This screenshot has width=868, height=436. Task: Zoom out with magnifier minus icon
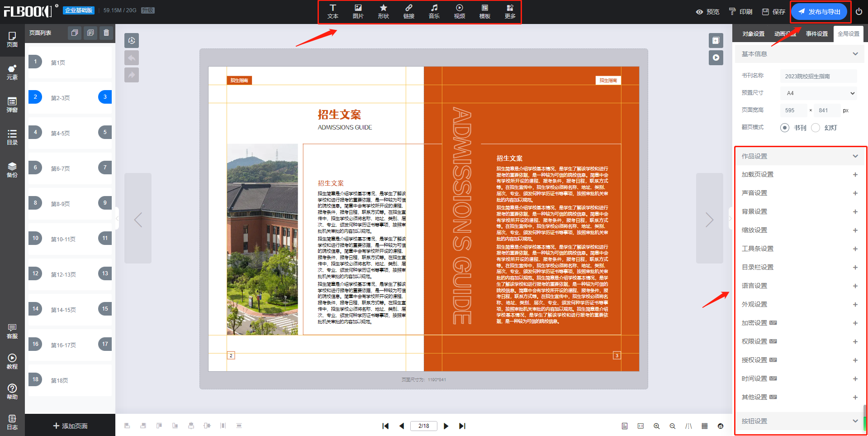tap(673, 426)
